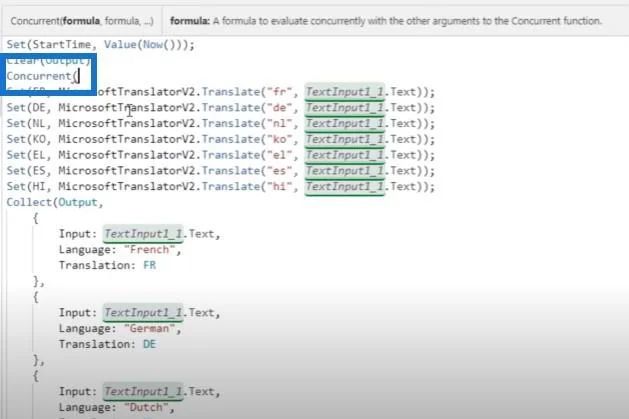Click Set(EL at line start
The height and width of the screenshot is (419, 629).
point(26,155)
